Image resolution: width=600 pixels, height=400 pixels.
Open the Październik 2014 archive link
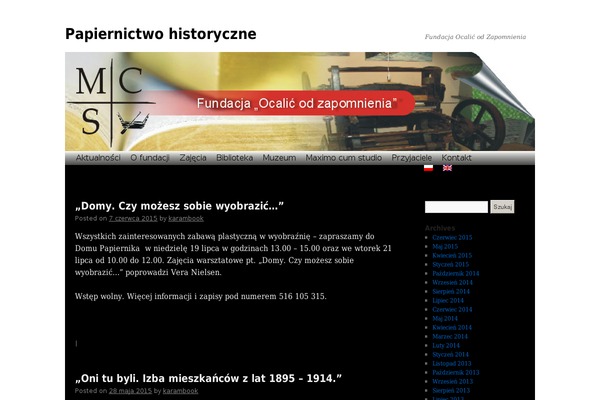click(x=456, y=273)
